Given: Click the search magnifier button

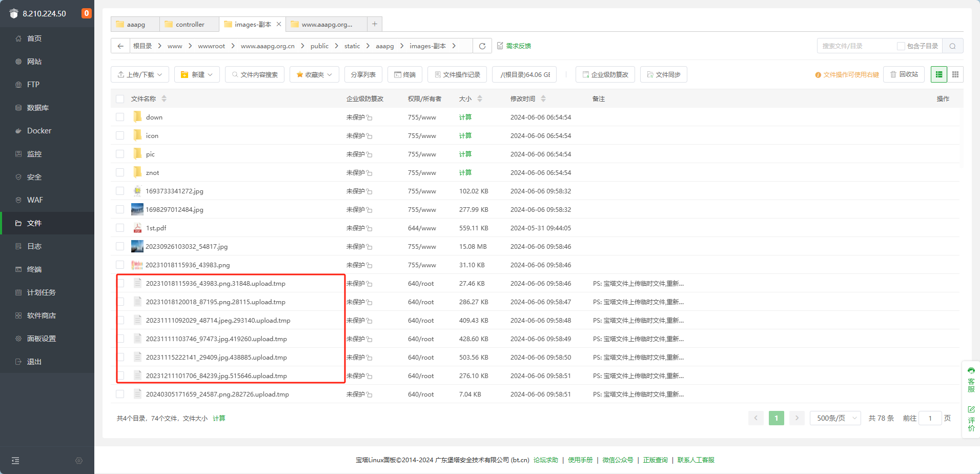Looking at the screenshot, I should 953,46.
